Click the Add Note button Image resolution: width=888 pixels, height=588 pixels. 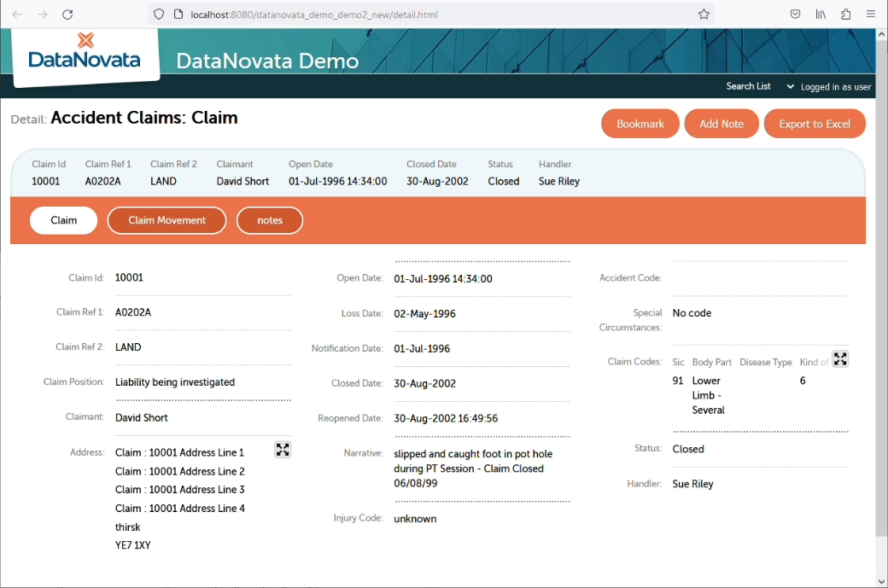pos(721,123)
